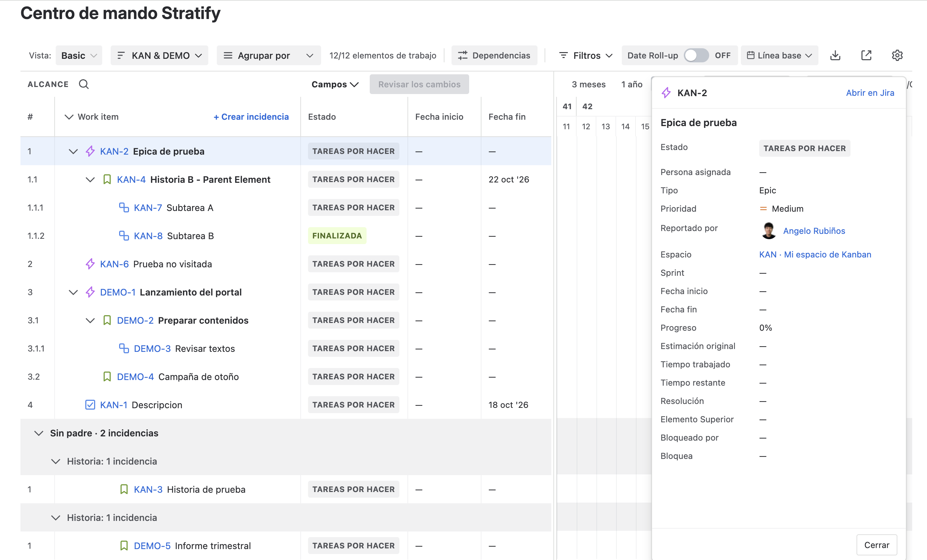Viewport: 927px width, 560px height.
Task: Click the story icon for DEMO-2
Action: (107, 320)
